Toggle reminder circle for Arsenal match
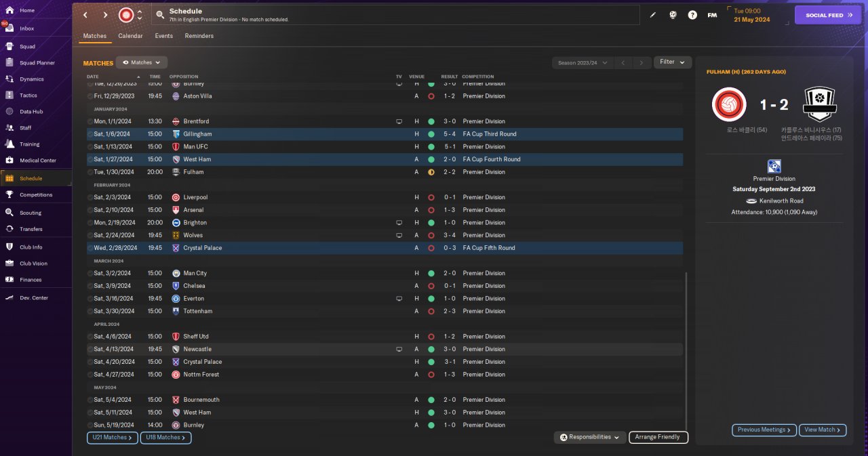This screenshot has height=456, width=868. tap(90, 210)
